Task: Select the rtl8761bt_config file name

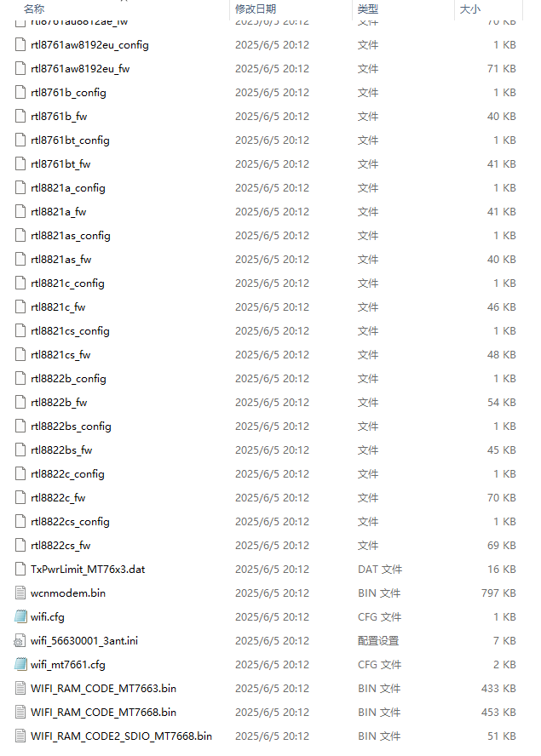Action: point(70,140)
